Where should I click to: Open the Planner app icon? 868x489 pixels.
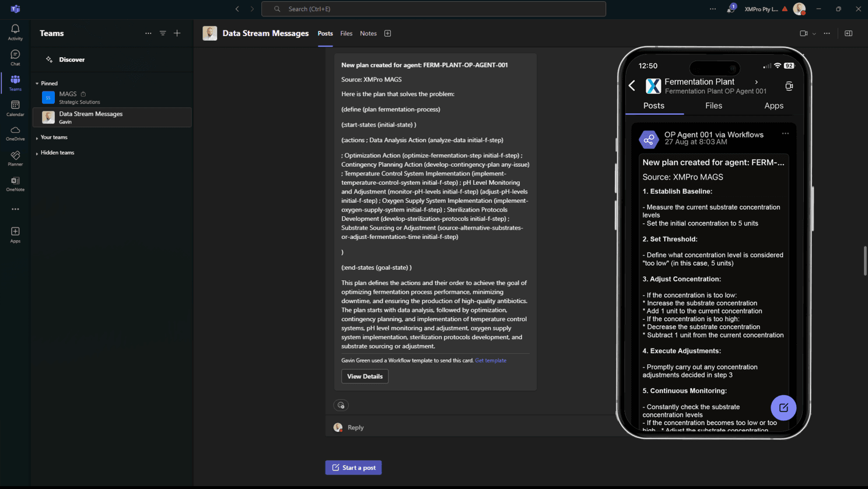coord(15,158)
